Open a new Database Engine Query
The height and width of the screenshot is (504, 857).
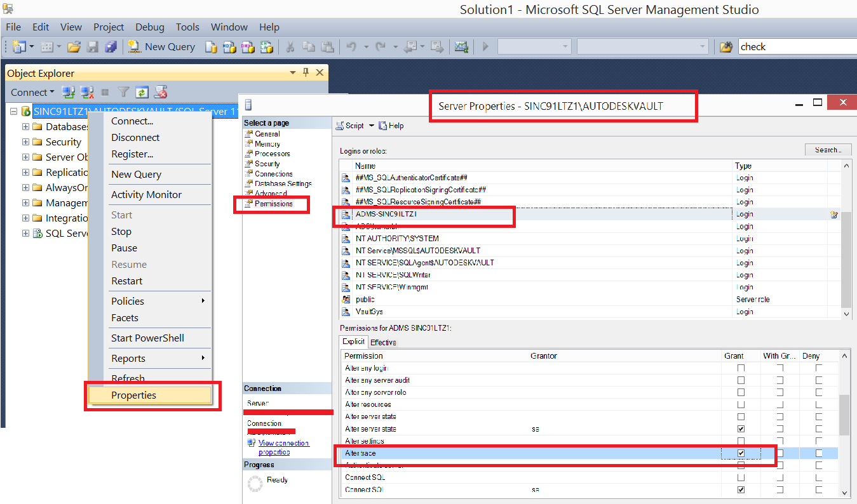click(x=212, y=46)
